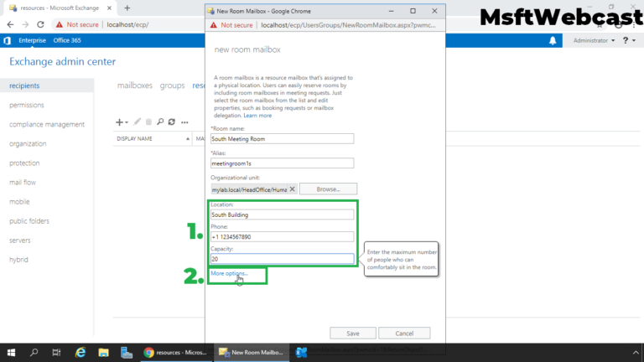The image size is (644, 362).
Task: Click the Save button
Action: pyautogui.click(x=353, y=333)
